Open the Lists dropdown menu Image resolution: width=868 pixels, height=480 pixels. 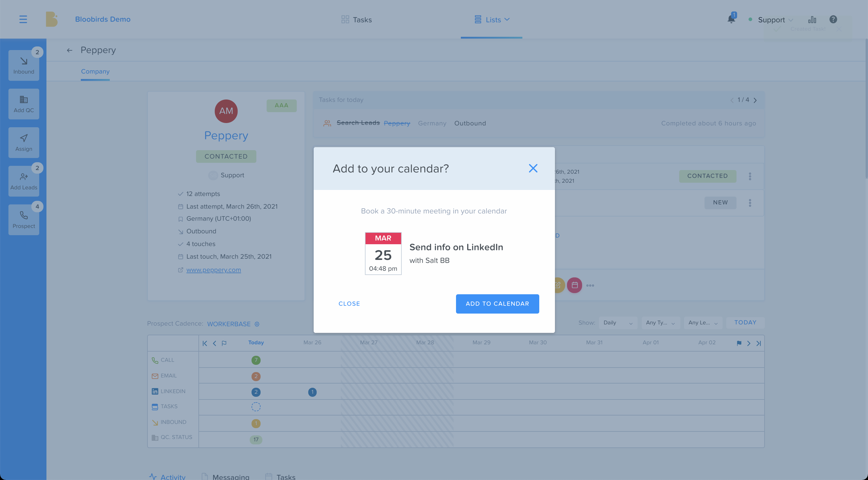click(491, 20)
